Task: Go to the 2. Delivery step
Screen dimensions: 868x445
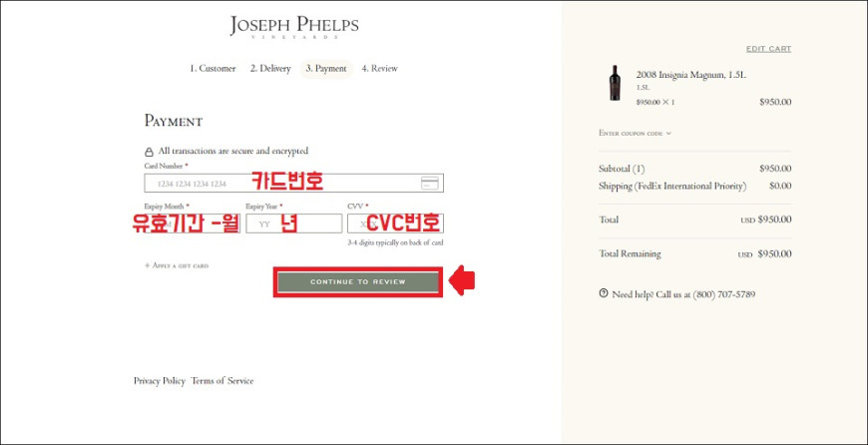Action: pyautogui.click(x=270, y=69)
